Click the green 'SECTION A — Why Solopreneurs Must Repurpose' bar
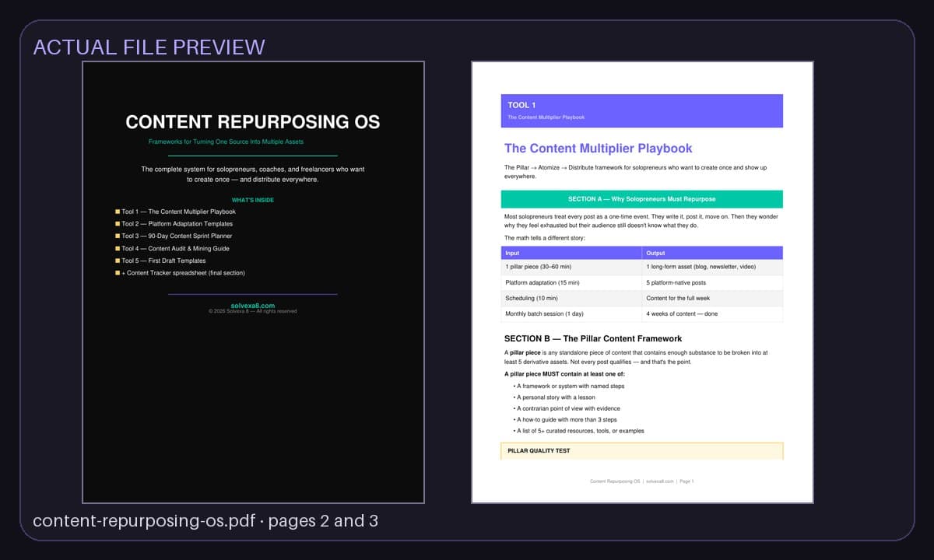 pyautogui.click(x=642, y=199)
